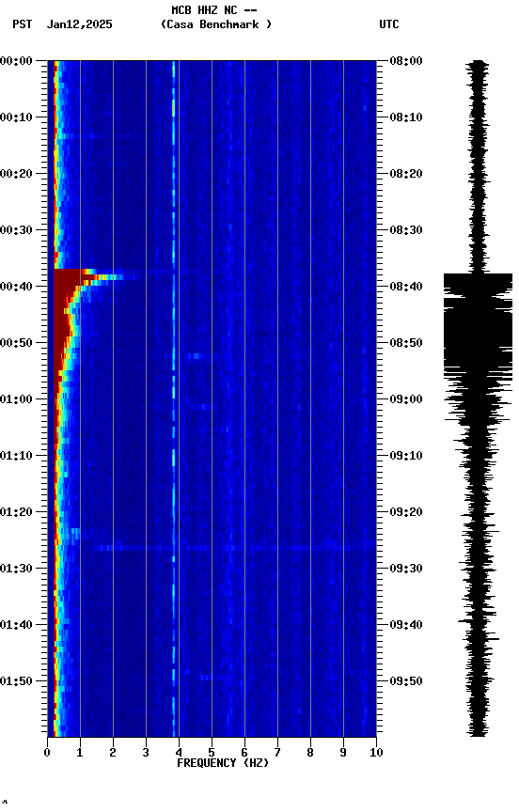This screenshot has width=519, height=812.
Task: Click the '01:00' PST time label
Action: 16,399
